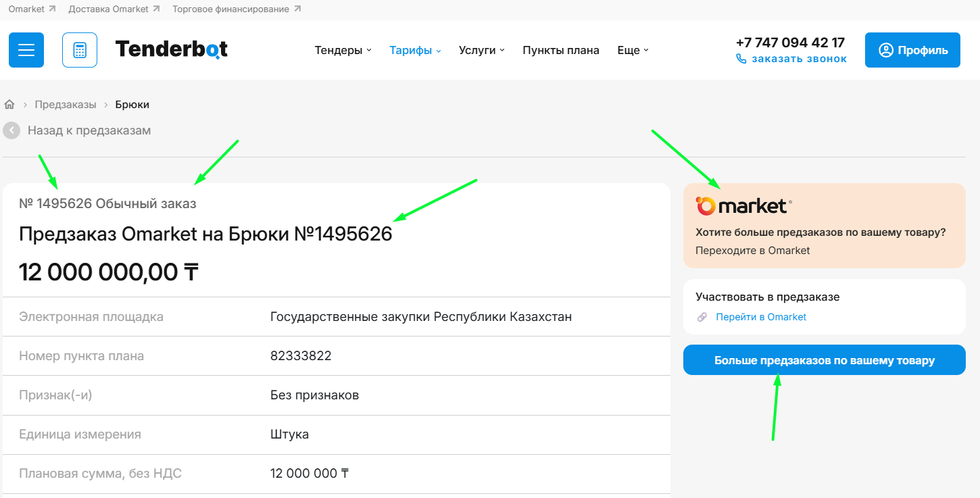Click the Брюки breadcrumb text
Screen dimensions: 980x498
[x=132, y=105]
